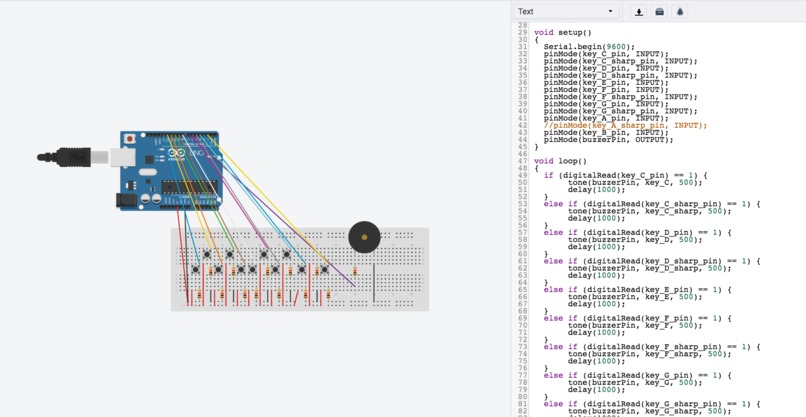This screenshot has height=417, width=806.
Task: Click the tone(buzzerPin, key_G, 500) line
Action: click(x=635, y=383)
